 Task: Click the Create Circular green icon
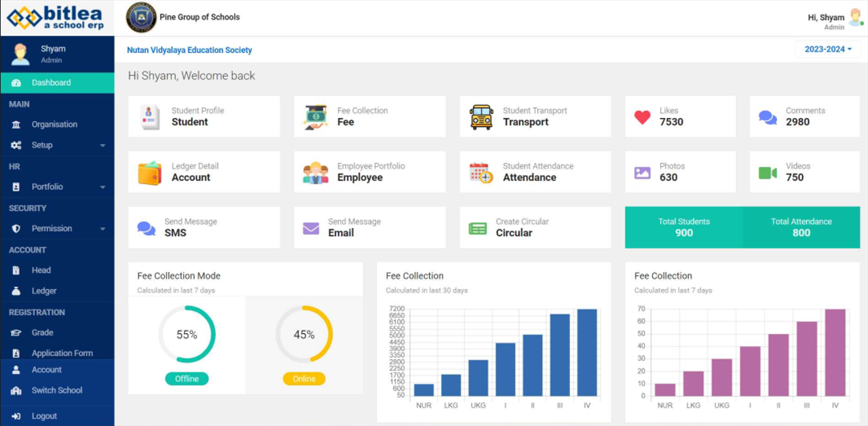tap(478, 228)
